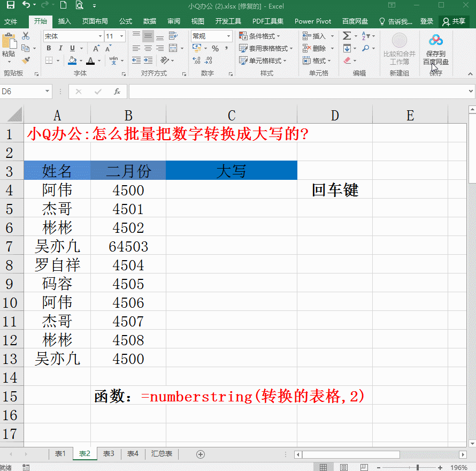Add a new sheet

pyautogui.click(x=201, y=454)
